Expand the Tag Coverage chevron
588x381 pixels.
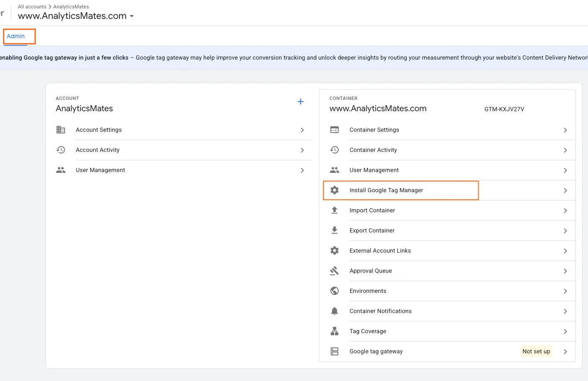pos(565,331)
